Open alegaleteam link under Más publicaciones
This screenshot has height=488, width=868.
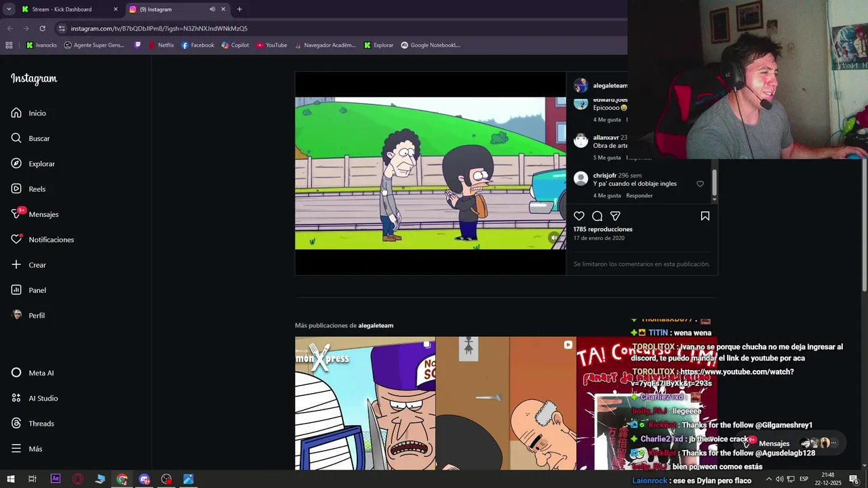[x=376, y=325]
